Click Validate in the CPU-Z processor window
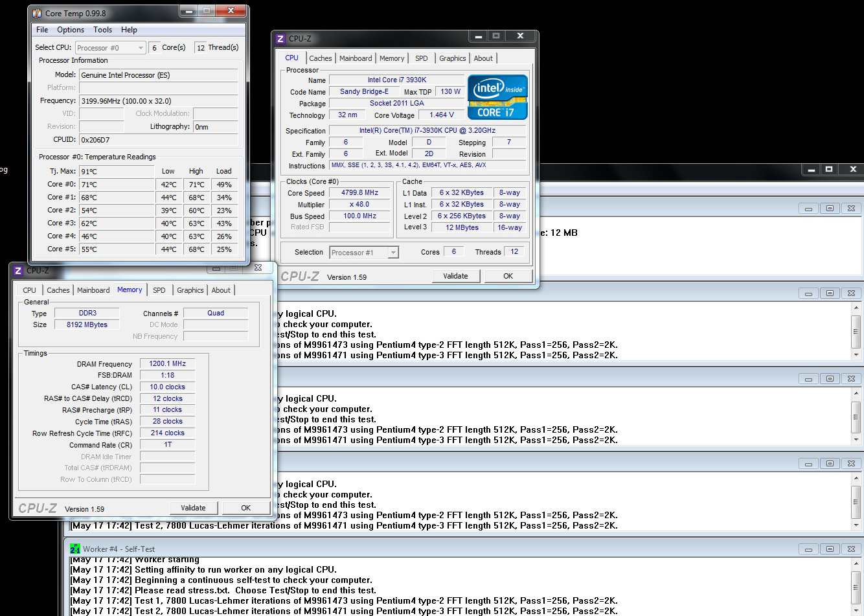 pyautogui.click(x=455, y=276)
